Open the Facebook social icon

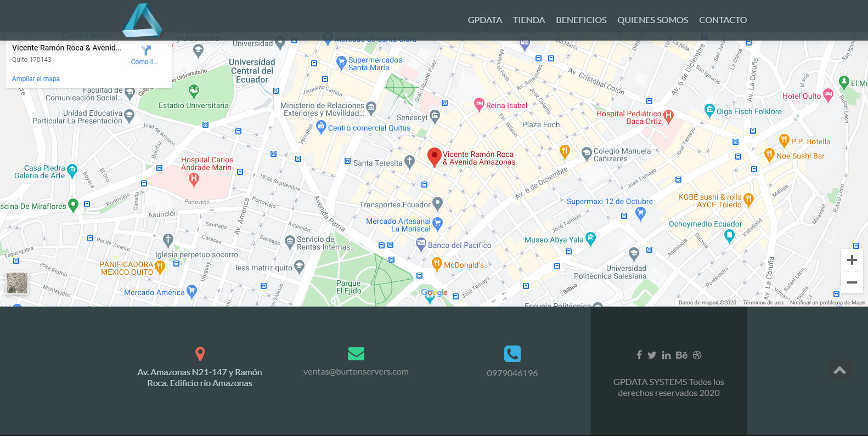point(639,355)
